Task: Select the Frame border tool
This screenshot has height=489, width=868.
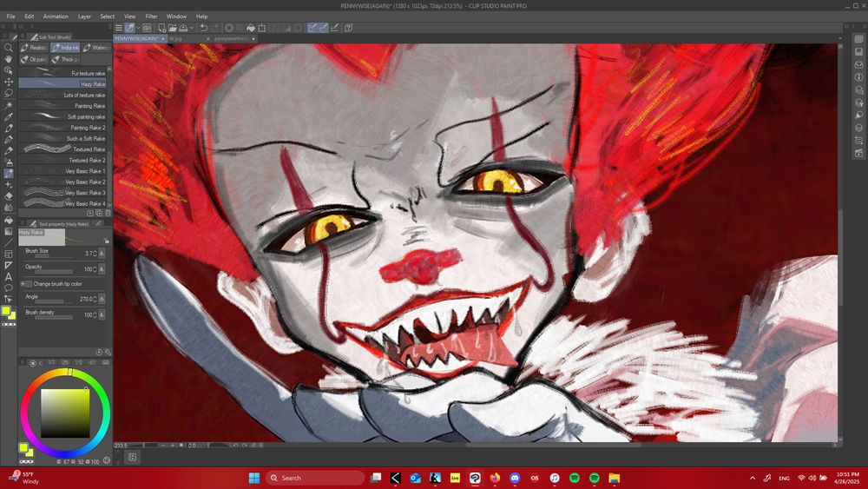Action: [x=9, y=254]
